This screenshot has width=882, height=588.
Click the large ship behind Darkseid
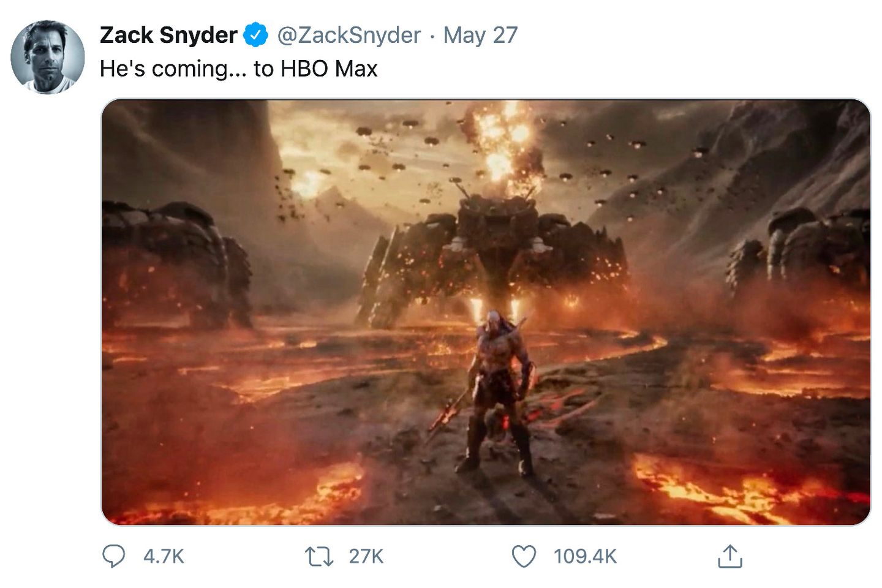pyautogui.click(x=496, y=257)
